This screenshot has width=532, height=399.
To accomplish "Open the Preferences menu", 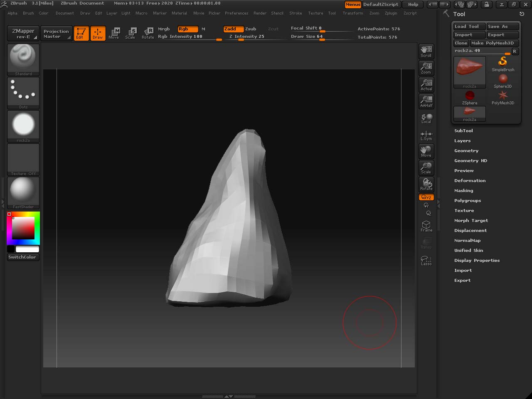I will click(x=236, y=13).
